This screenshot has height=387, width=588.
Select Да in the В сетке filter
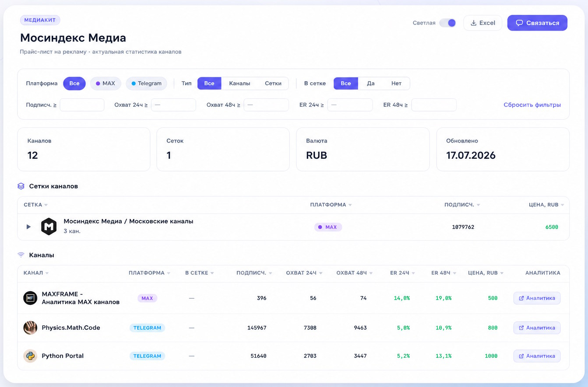coord(371,84)
